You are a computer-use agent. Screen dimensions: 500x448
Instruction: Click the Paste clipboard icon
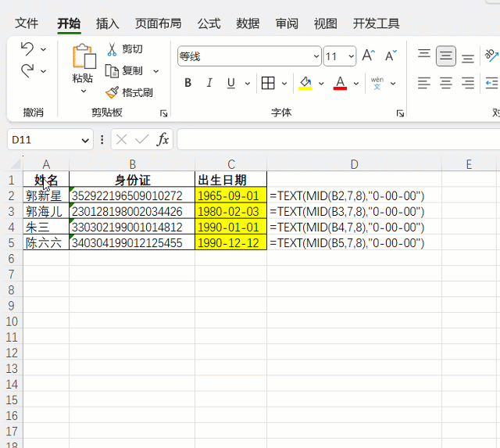click(83, 57)
